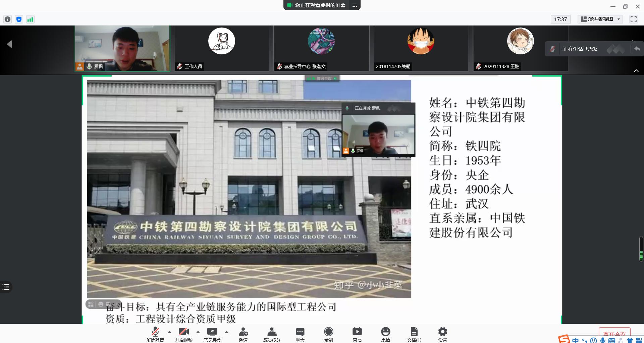Click the 共享屏幕 share screen button

tap(212, 334)
